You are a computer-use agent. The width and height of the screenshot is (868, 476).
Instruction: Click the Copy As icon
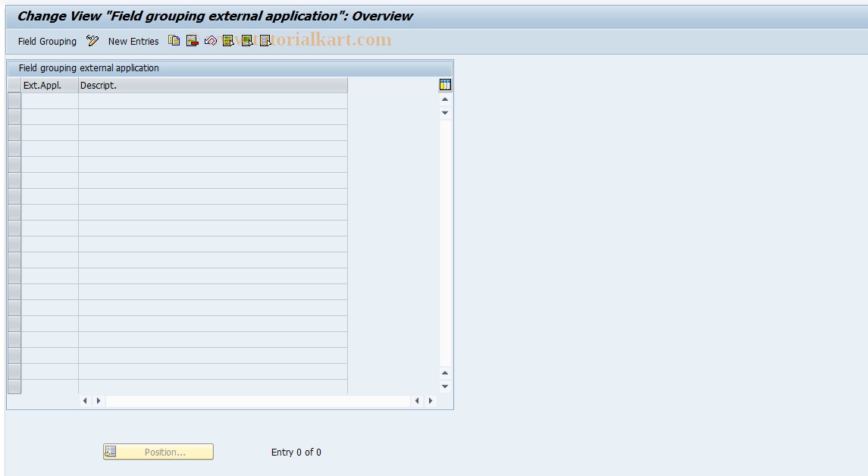174,41
